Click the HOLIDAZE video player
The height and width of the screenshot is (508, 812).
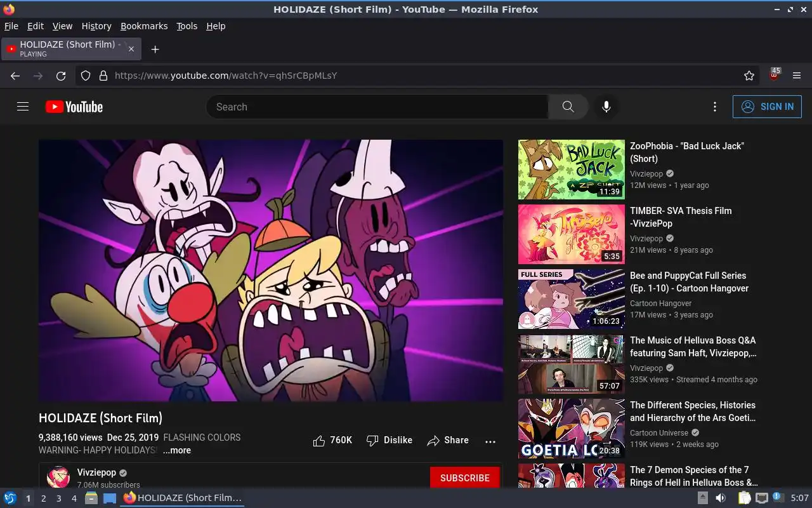(271, 271)
